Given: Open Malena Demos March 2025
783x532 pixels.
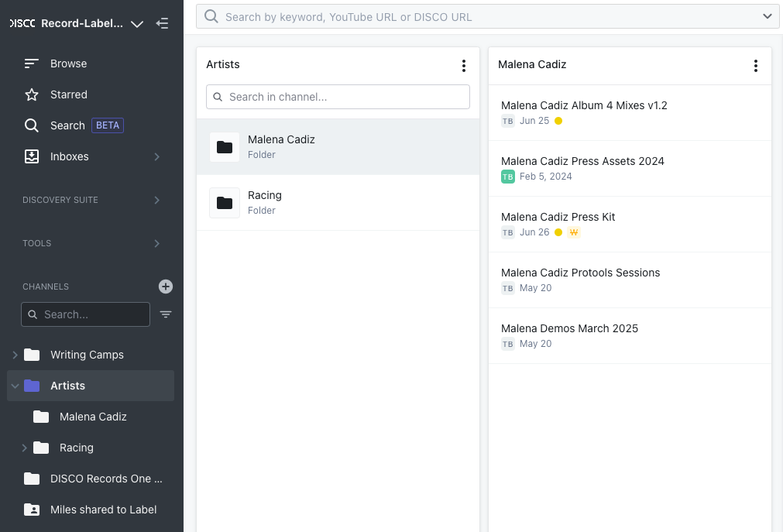Looking at the screenshot, I should tap(569, 328).
